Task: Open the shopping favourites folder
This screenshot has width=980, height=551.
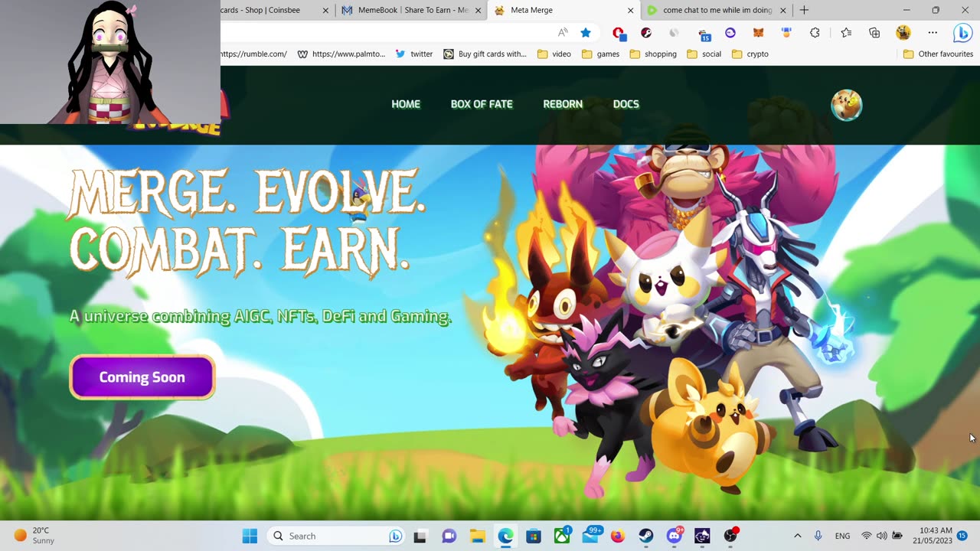Action: tap(653, 54)
